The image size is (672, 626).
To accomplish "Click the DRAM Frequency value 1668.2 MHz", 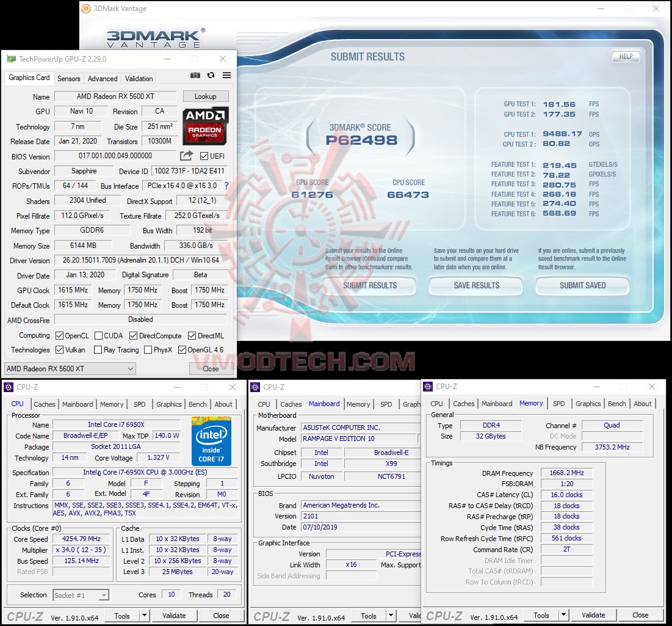I will (x=566, y=473).
